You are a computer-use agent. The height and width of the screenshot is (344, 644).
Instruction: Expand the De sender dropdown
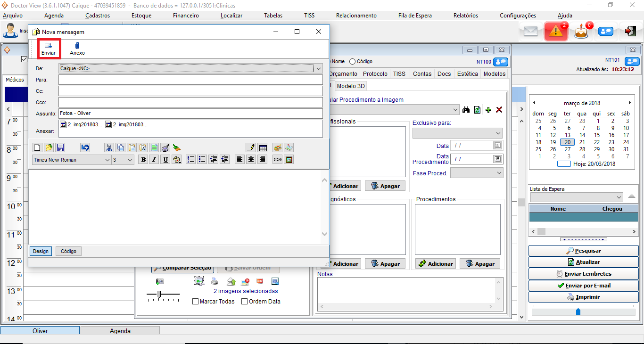(x=318, y=68)
